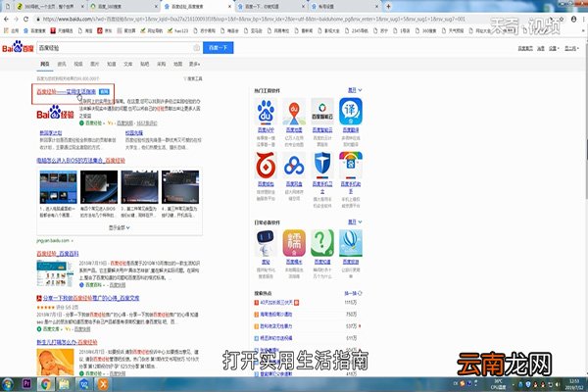Open the red Baidu wallet icon
Screen dimensions: 588x392
(x=266, y=165)
